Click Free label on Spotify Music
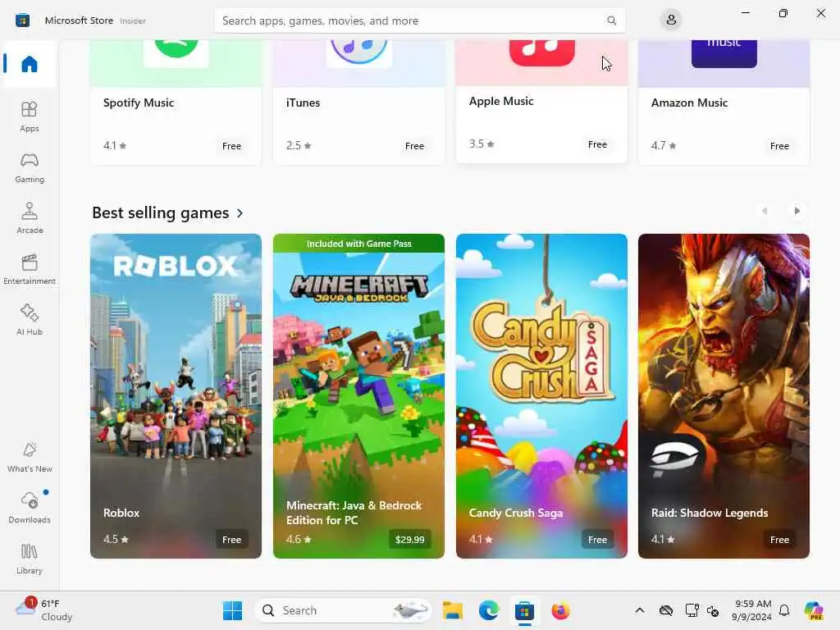The width and height of the screenshot is (840, 630). click(x=231, y=146)
